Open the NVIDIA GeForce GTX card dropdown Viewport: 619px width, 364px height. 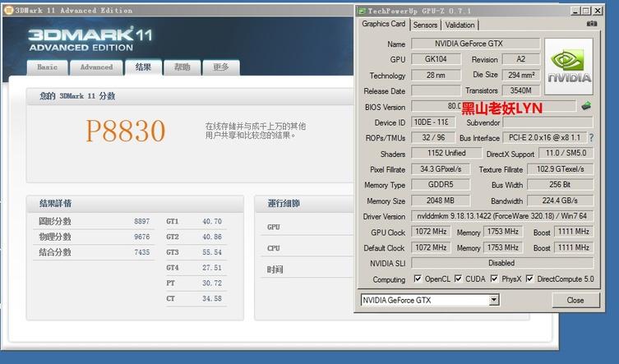point(494,300)
